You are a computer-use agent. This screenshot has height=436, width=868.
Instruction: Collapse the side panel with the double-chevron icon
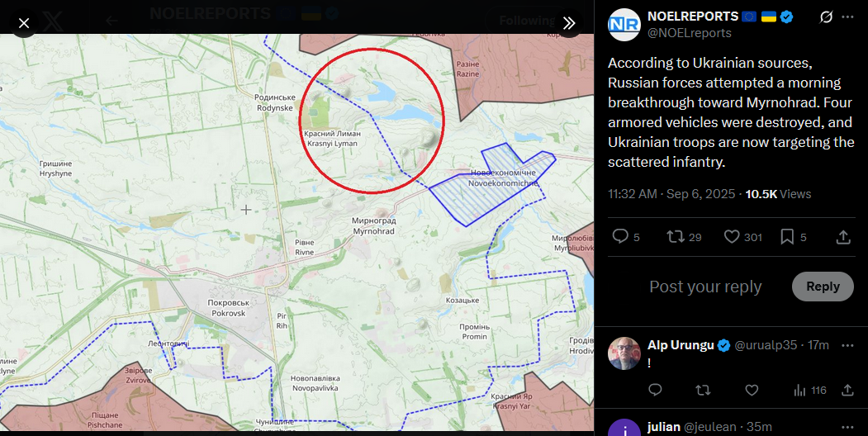coord(569,23)
